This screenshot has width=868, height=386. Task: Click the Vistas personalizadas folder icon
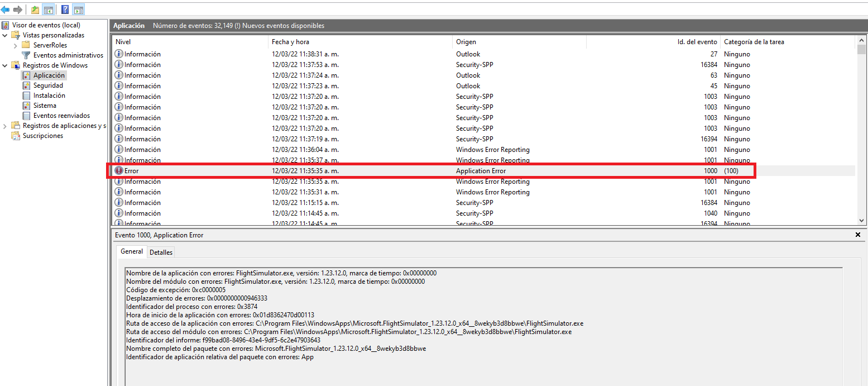[16, 35]
